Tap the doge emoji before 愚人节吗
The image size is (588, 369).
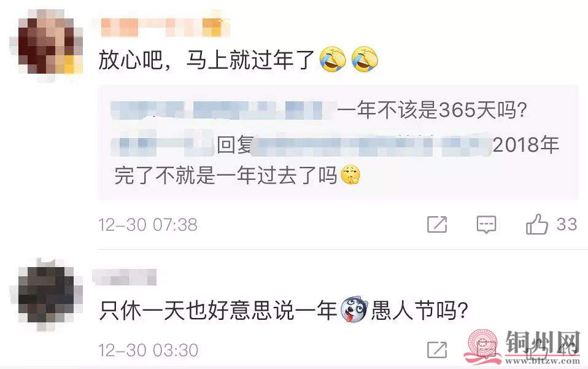[x=354, y=309]
